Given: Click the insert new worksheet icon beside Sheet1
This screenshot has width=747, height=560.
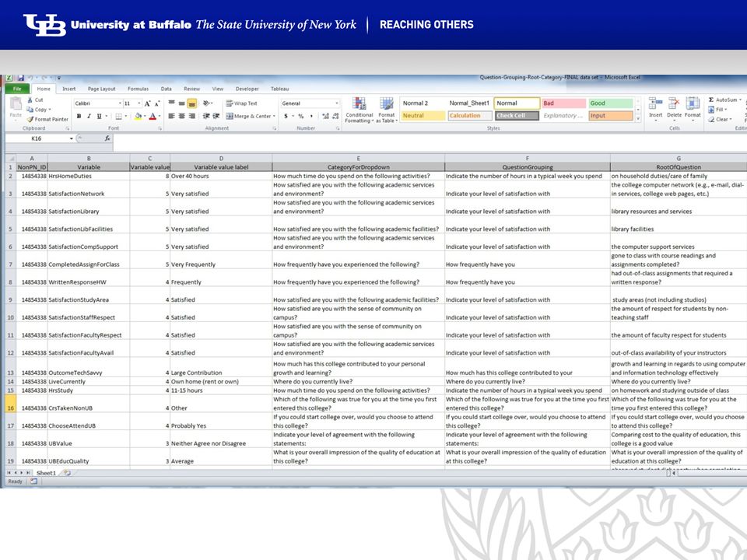Looking at the screenshot, I should pyautogui.click(x=68, y=473).
